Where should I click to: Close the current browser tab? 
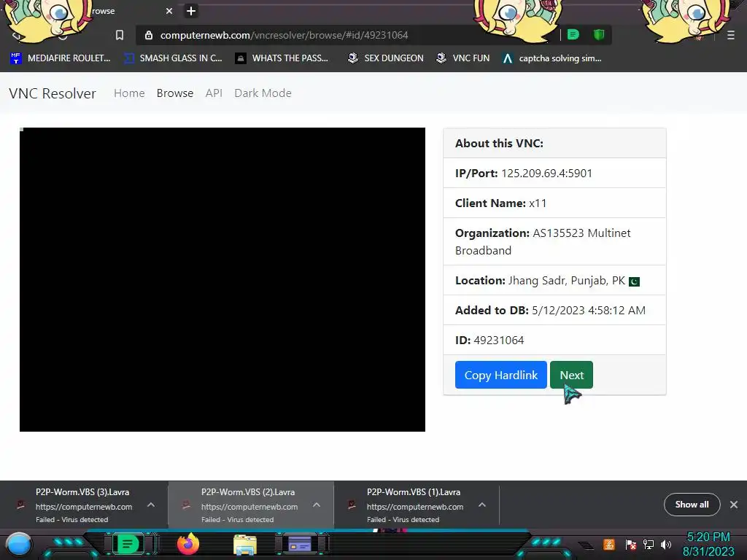pos(169,11)
